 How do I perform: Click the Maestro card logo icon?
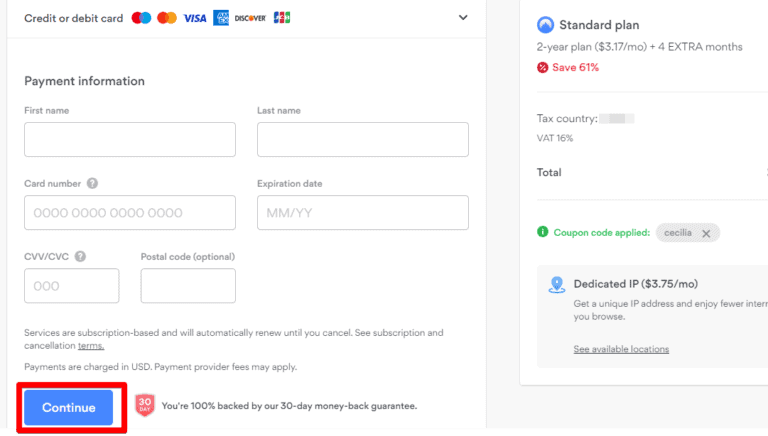pyautogui.click(x=141, y=18)
